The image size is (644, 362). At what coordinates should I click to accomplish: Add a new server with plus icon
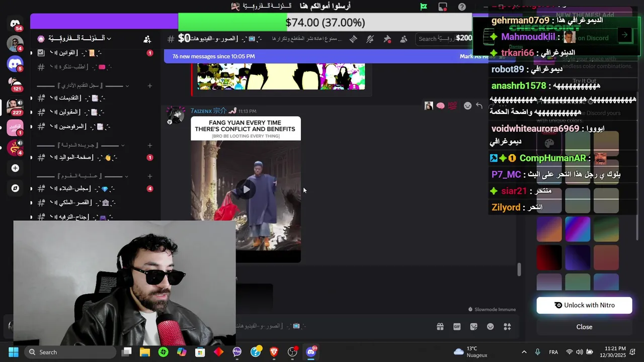point(15,168)
